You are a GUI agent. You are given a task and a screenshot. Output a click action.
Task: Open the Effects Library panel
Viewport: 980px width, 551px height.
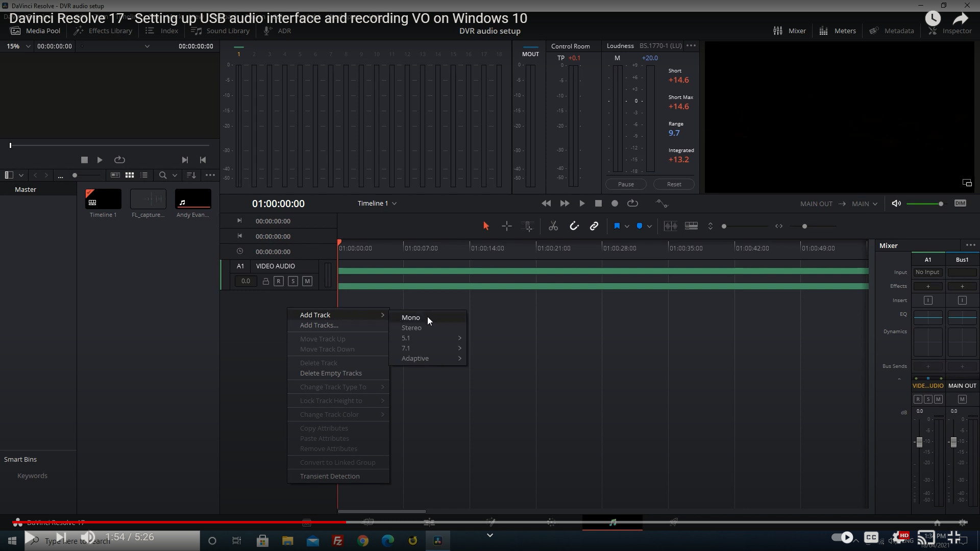point(103,31)
